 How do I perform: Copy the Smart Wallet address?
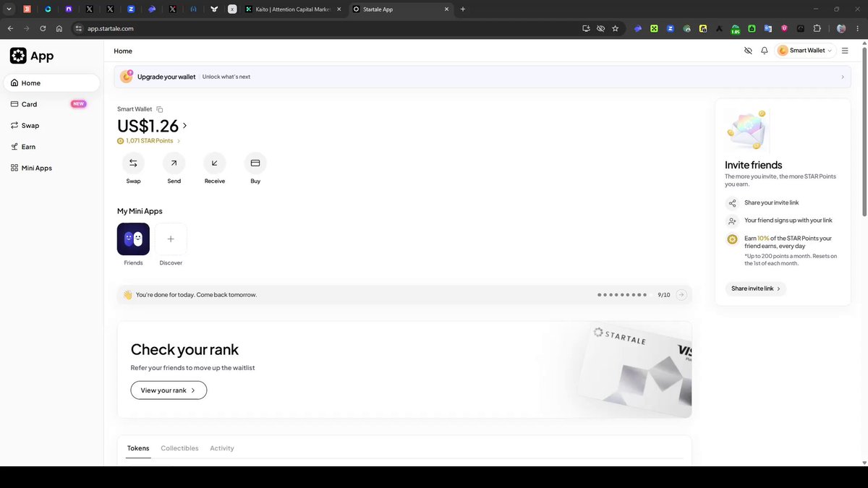pyautogui.click(x=160, y=109)
